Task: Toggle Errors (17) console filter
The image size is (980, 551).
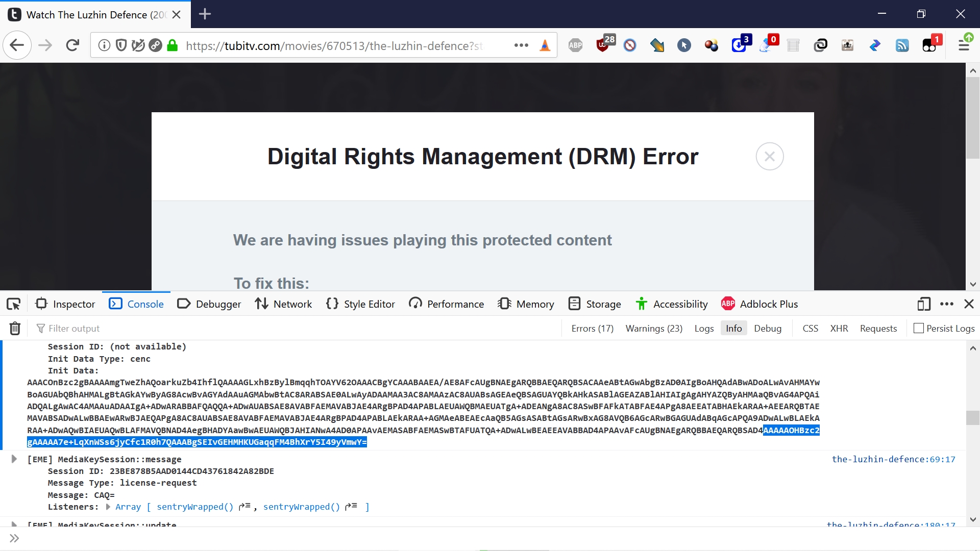Action: coord(592,329)
